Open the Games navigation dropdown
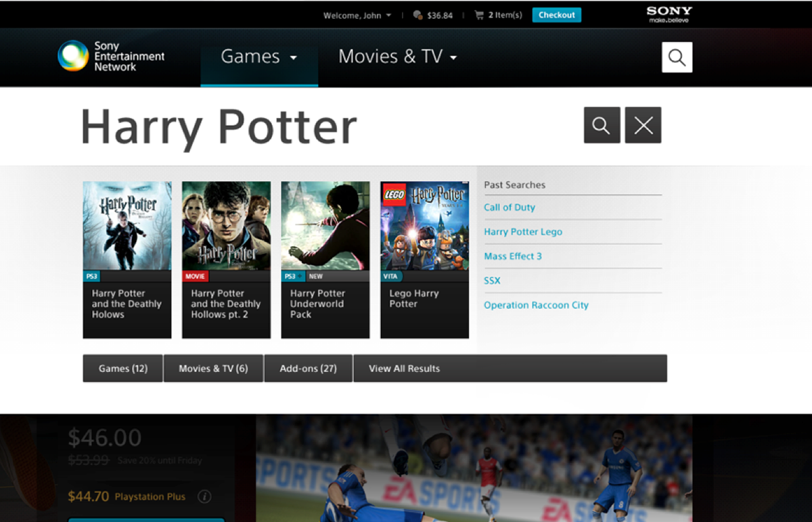This screenshot has width=812, height=522. [x=259, y=57]
